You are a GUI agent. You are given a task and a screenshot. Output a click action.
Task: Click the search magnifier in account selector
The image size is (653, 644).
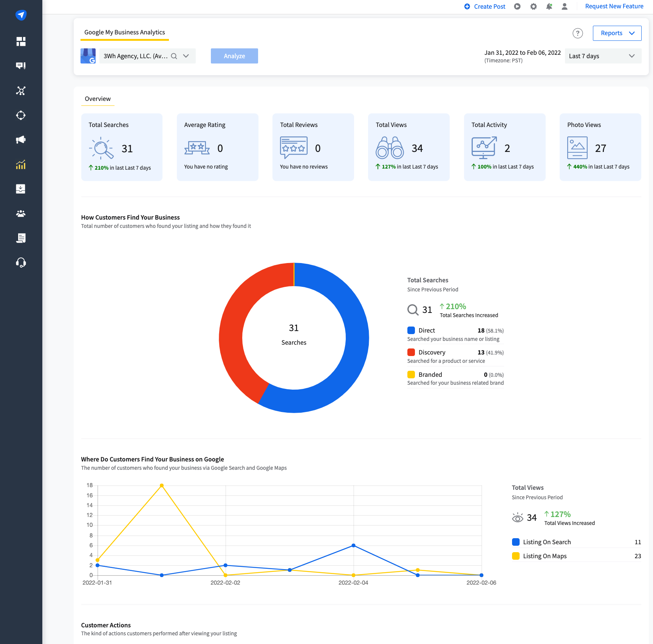pos(174,56)
